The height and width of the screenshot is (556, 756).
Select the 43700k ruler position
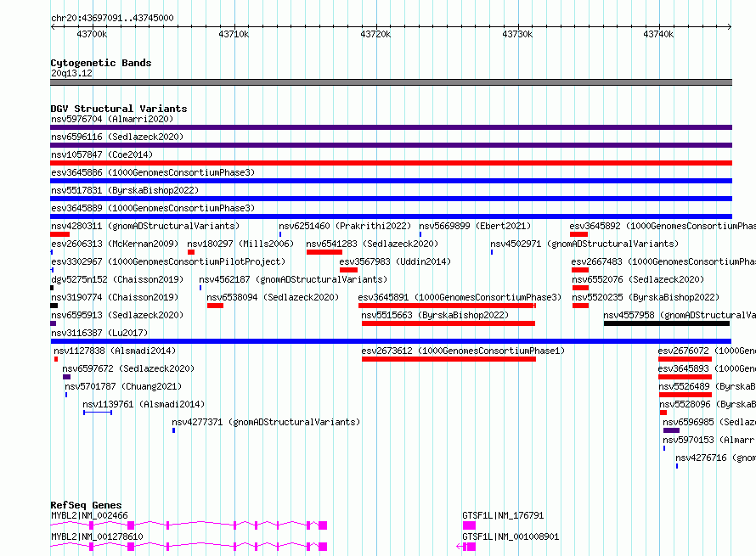pos(92,34)
